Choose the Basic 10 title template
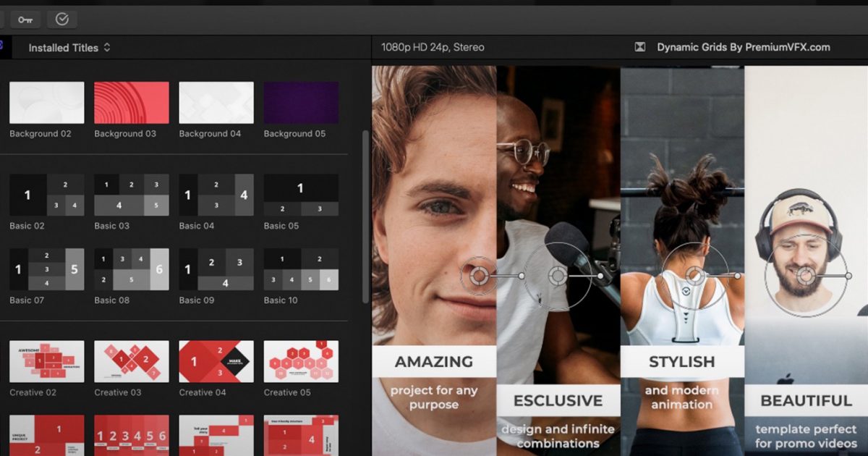 (302, 268)
